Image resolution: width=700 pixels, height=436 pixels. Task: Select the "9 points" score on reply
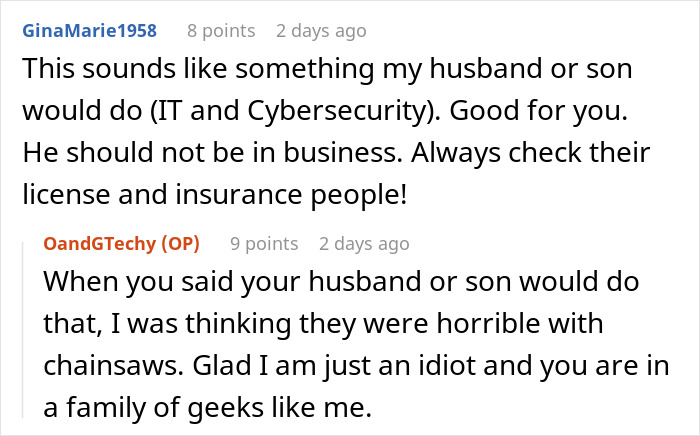coord(264,244)
